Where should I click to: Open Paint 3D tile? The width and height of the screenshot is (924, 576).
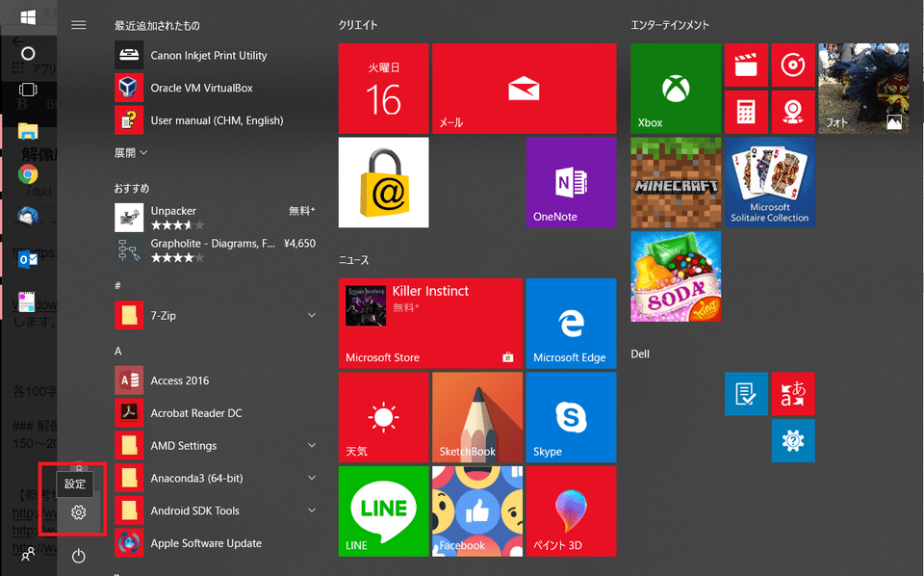[x=571, y=511]
